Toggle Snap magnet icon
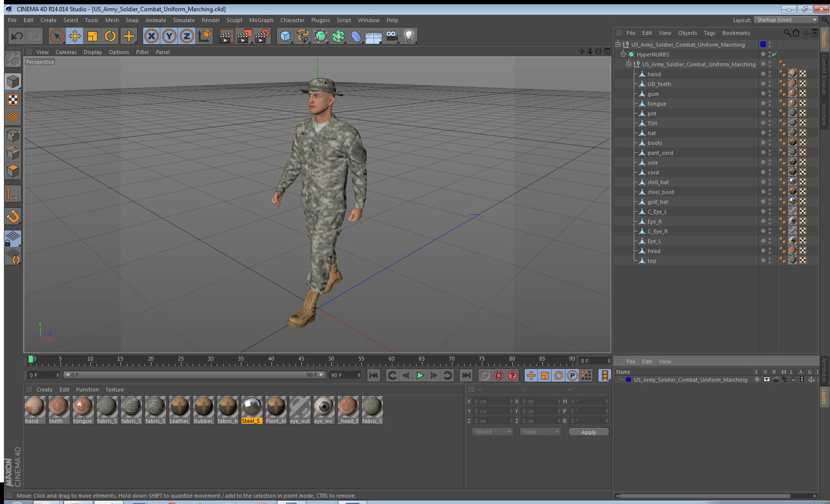 point(13,216)
